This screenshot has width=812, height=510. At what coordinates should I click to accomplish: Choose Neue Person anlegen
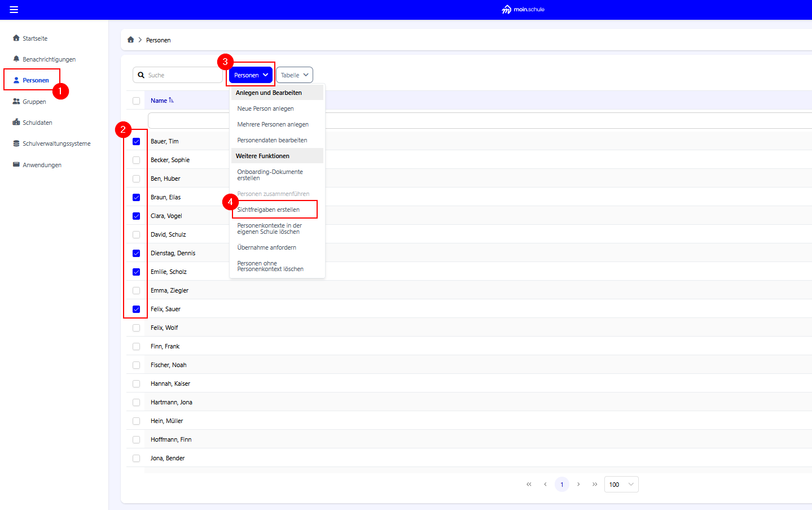pyautogui.click(x=265, y=108)
